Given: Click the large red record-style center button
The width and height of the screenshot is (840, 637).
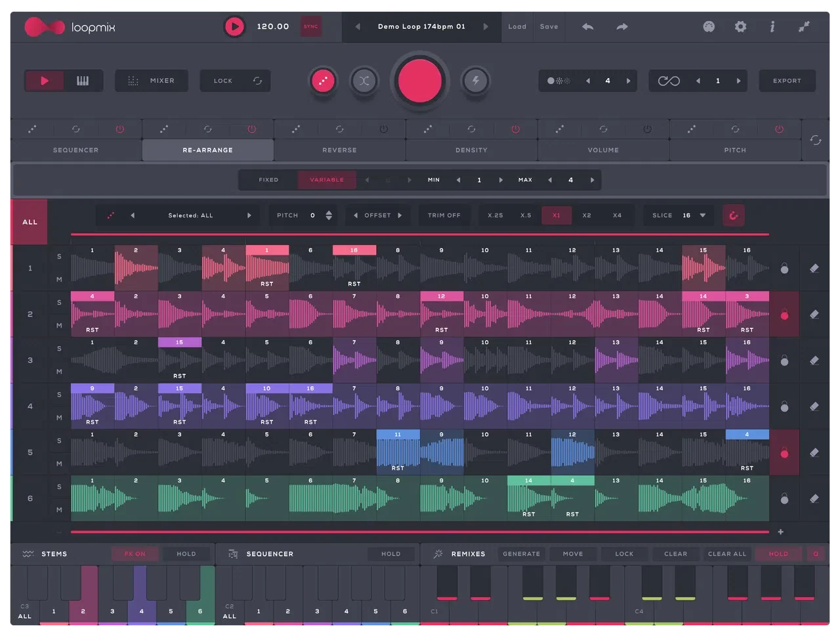Looking at the screenshot, I should click(420, 81).
